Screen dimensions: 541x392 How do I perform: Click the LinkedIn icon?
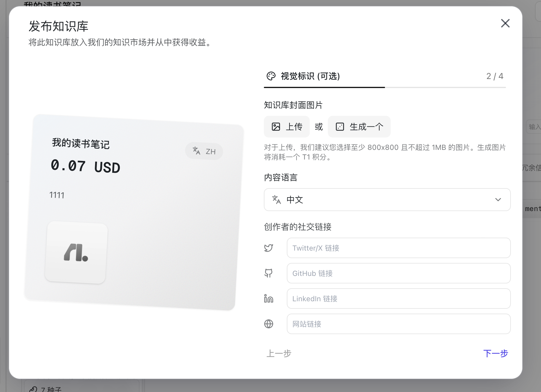click(x=269, y=299)
